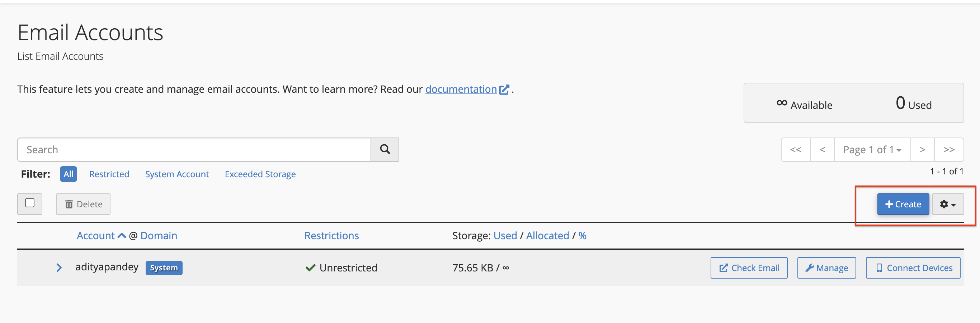Enable the Restricted filter
Image resolution: width=980 pixels, height=323 pixels.
pyautogui.click(x=109, y=174)
